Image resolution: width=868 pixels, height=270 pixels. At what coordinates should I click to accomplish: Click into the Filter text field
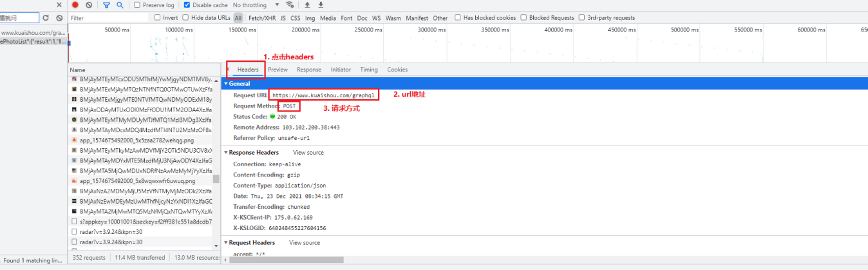[x=109, y=18]
